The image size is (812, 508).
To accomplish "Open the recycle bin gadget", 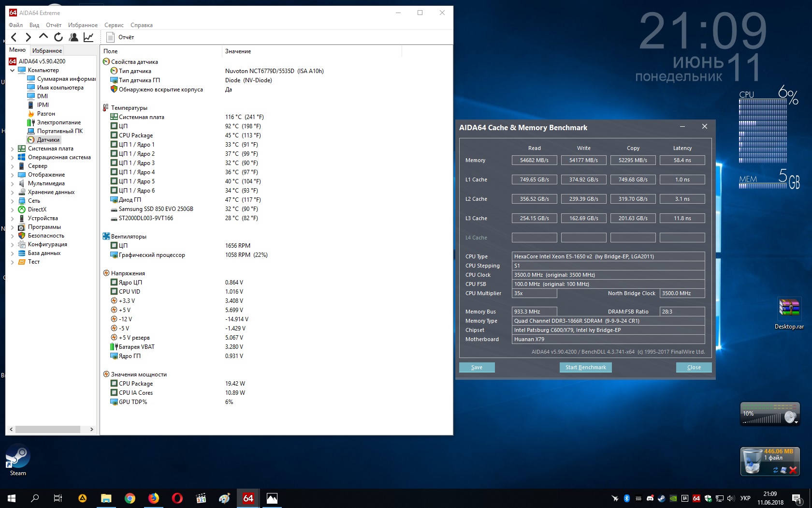I will [x=752, y=461].
